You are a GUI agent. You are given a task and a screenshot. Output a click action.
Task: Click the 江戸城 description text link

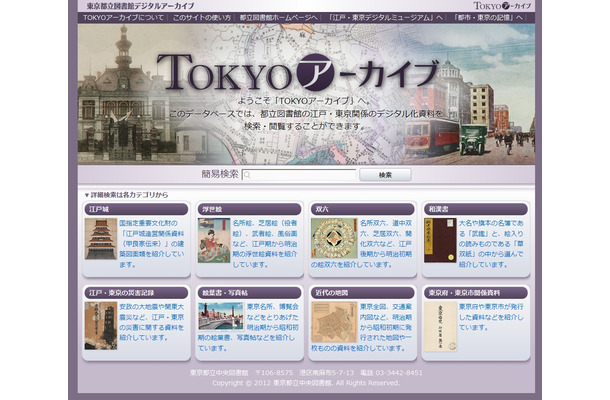coord(152,244)
